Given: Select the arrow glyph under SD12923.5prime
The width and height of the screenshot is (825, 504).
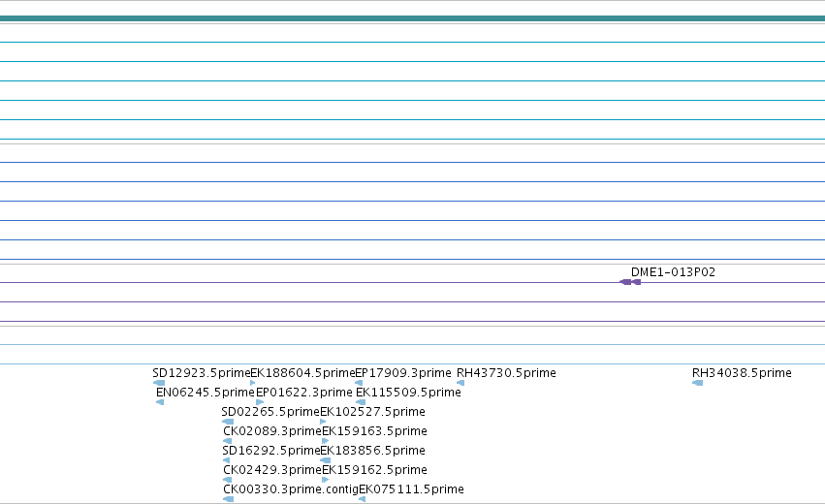Looking at the screenshot, I should coord(159,383).
